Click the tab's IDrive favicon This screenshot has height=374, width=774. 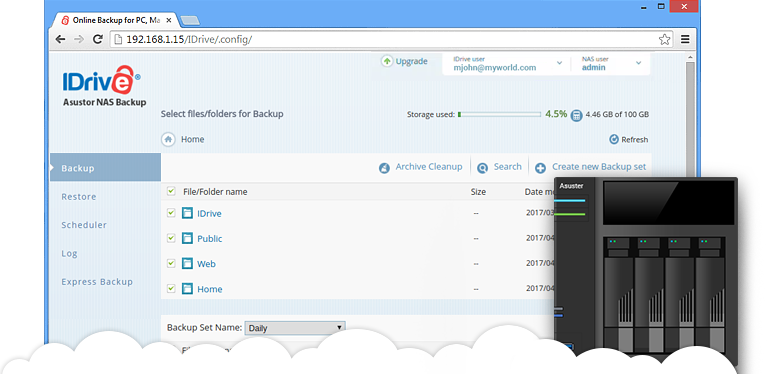click(65, 20)
